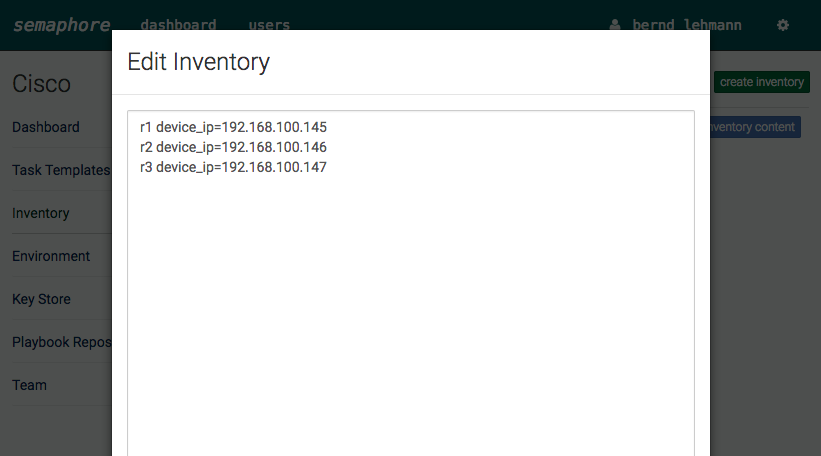The width and height of the screenshot is (821, 456).
Task: Open the bernd lehmann account link
Action: click(686, 25)
